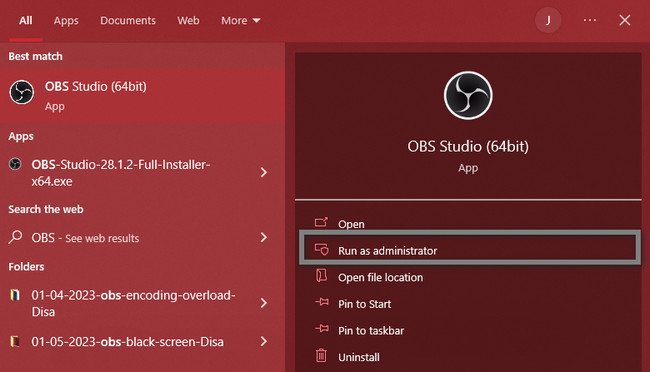Click the large OBS logo in the preview pane
Image resolution: width=650 pixels, height=372 pixels.
(468, 95)
